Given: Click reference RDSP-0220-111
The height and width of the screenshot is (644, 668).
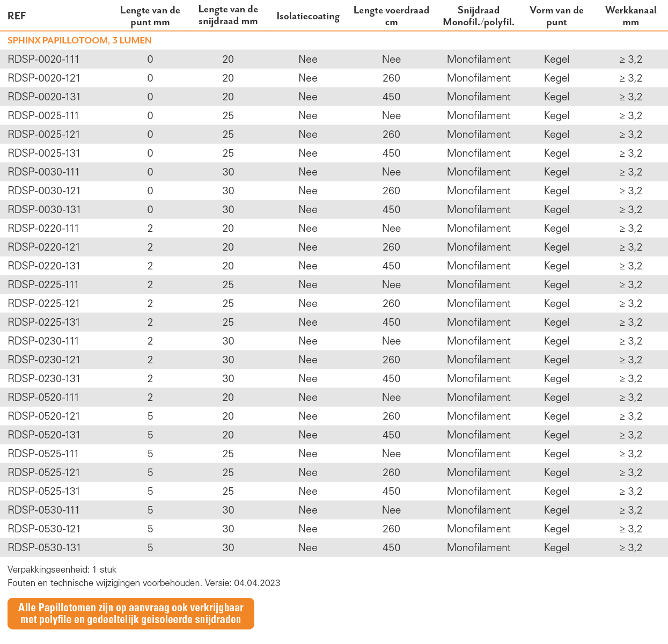Looking at the screenshot, I should pos(43,228).
